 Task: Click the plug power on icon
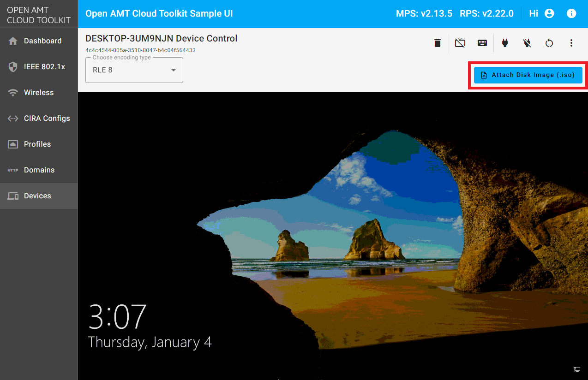pos(504,43)
